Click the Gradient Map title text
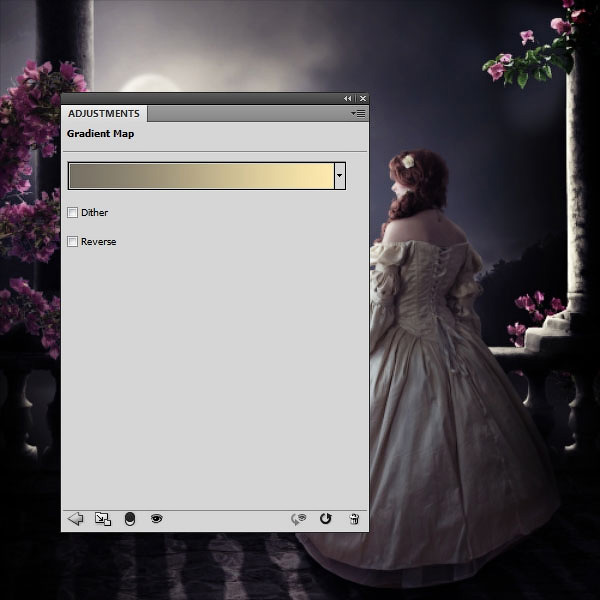This screenshot has height=600, width=600. tap(100, 134)
